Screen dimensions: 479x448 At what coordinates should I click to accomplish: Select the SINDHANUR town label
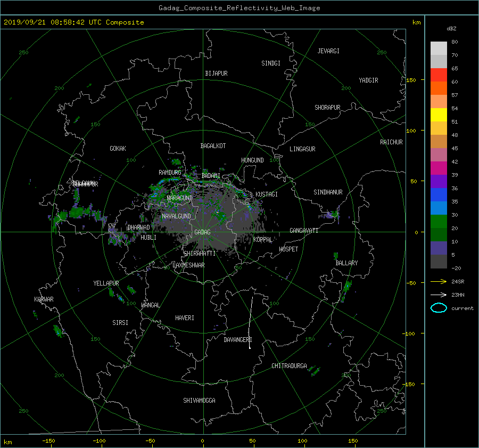pos(328,192)
